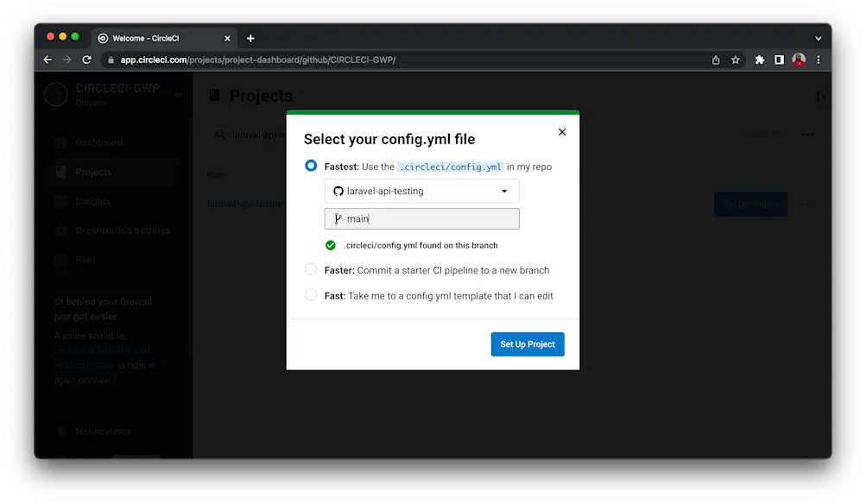Click the lock icon in address bar
The image size is (866, 504).
click(x=111, y=60)
